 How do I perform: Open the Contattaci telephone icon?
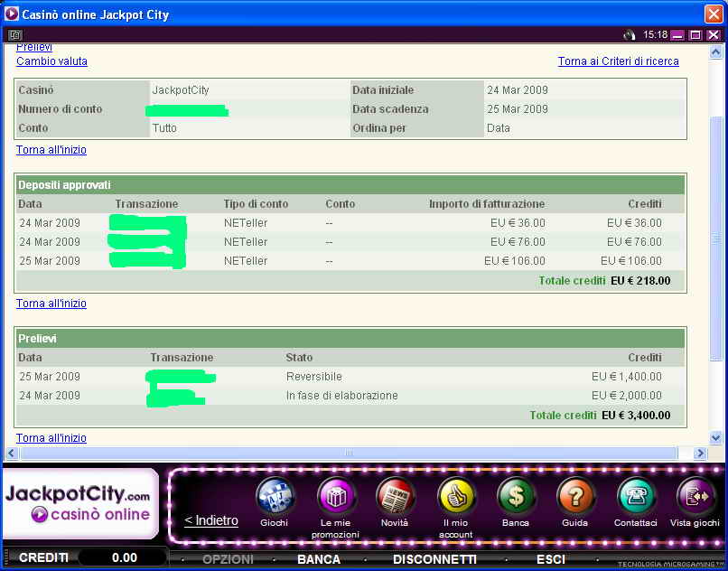click(636, 496)
